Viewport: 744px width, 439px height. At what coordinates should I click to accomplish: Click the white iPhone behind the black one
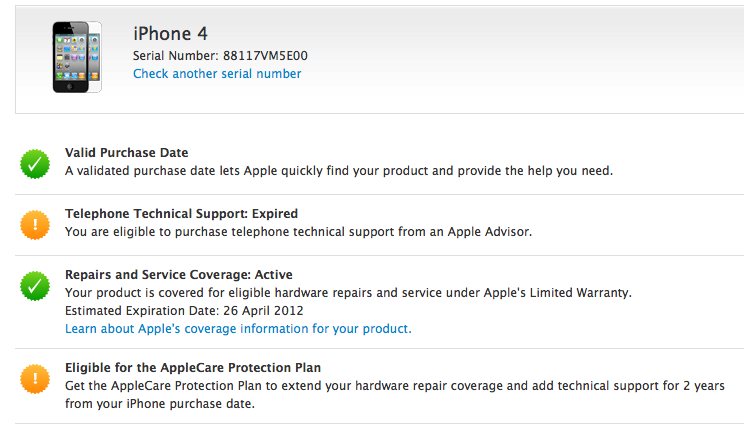[95, 57]
